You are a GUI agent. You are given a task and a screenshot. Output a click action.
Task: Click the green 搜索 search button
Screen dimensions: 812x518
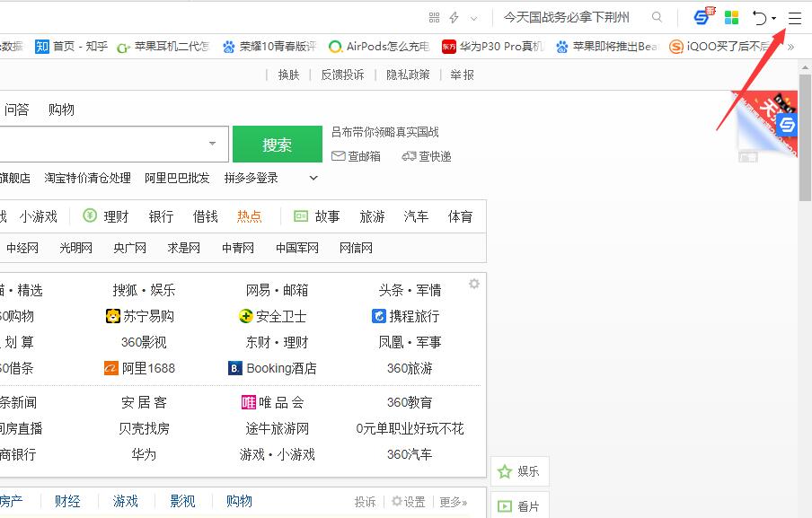277,144
